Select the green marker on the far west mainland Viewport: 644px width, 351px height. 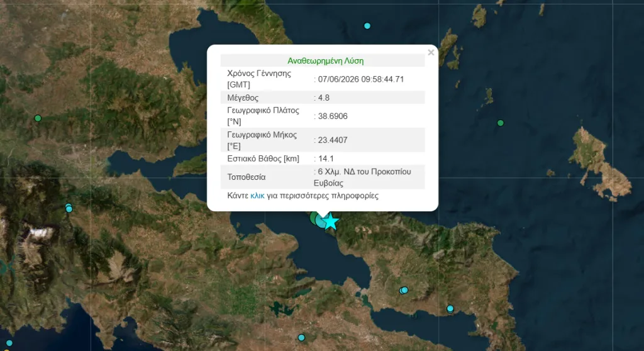click(38, 118)
